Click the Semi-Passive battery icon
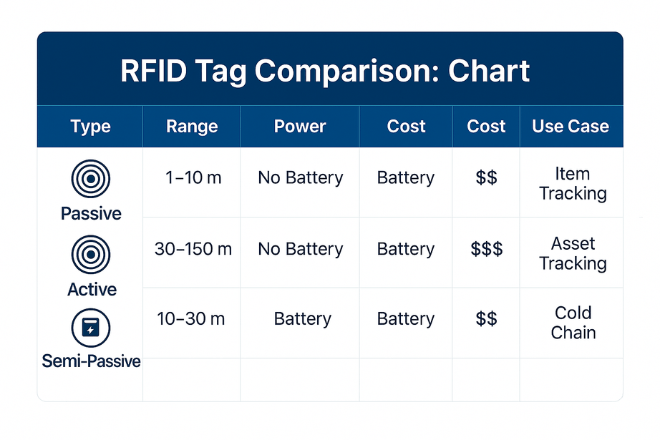 90,327
